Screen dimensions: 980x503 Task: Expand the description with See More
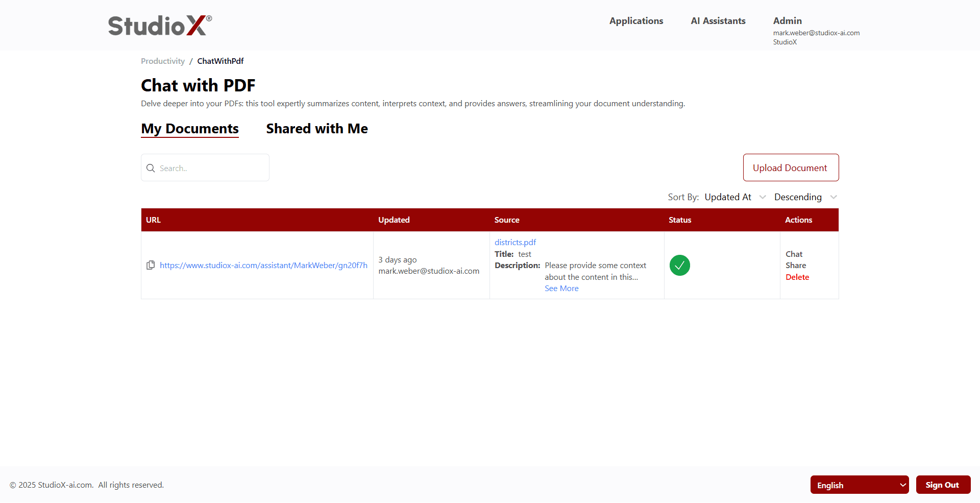point(561,288)
